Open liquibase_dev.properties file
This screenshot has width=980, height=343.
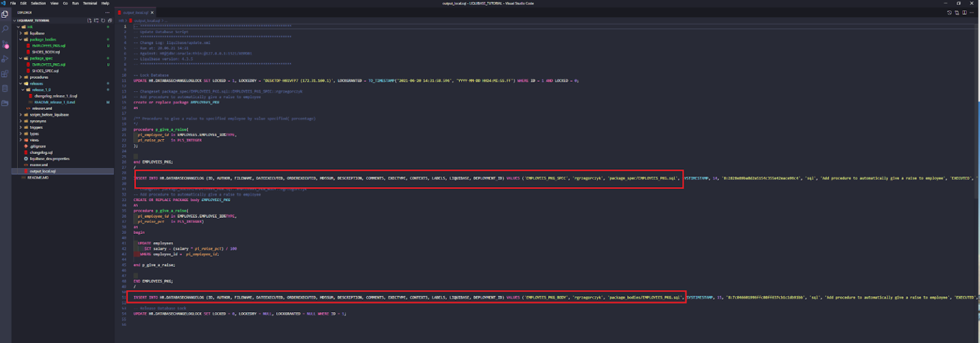62,158
